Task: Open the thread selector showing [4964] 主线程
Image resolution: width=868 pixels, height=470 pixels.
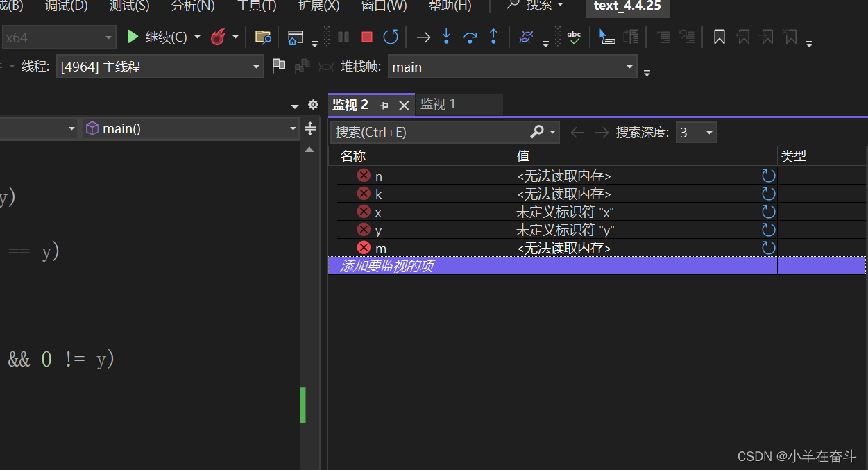Action: pyautogui.click(x=160, y=67)
